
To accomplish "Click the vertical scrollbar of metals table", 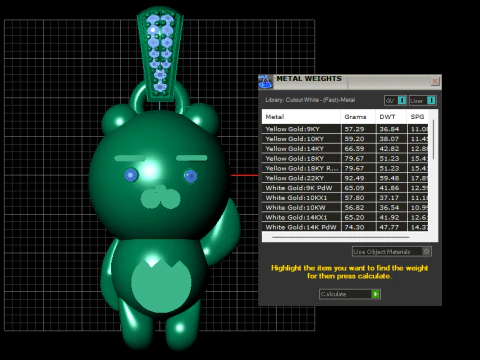I will pos(433,140).
